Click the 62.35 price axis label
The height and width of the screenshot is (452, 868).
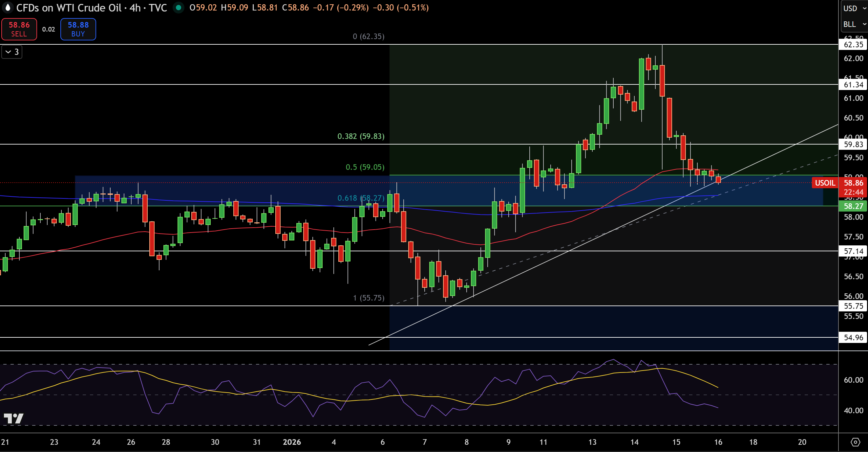[x=853, y=45]
